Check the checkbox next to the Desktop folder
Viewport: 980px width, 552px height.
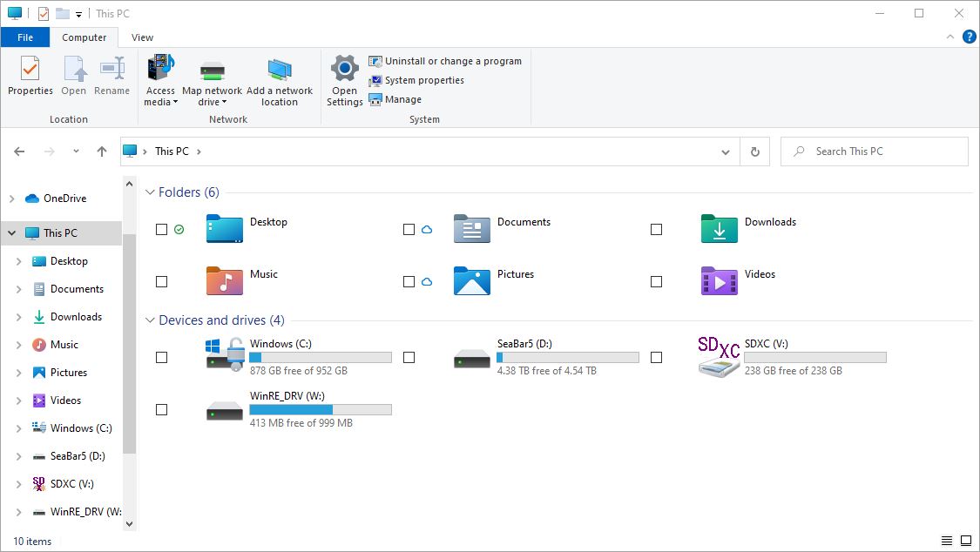tap(161, 229)
